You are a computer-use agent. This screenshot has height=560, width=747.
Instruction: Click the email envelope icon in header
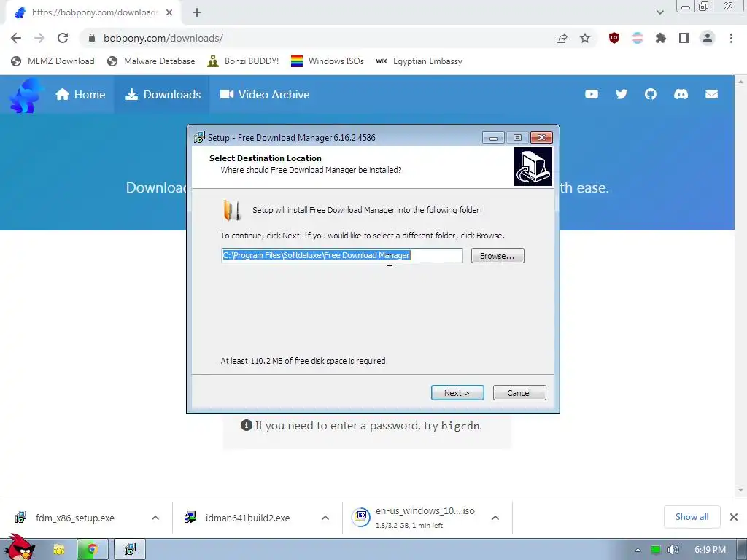712,94
